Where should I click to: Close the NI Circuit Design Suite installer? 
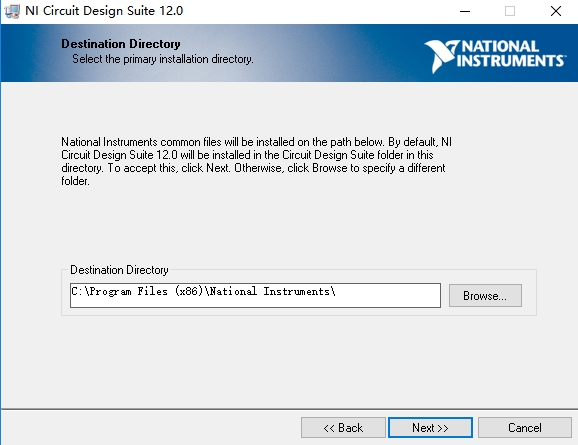(x=556, y=11)
